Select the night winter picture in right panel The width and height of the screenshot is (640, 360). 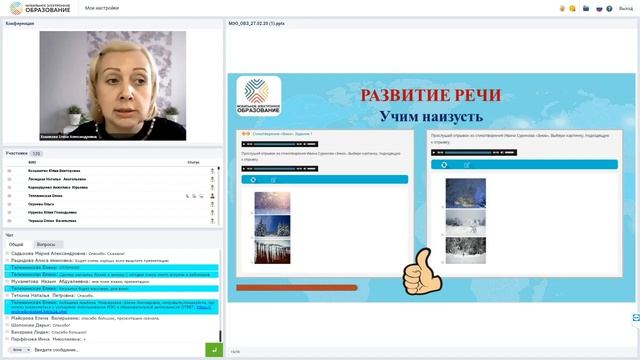pos(466,193)
